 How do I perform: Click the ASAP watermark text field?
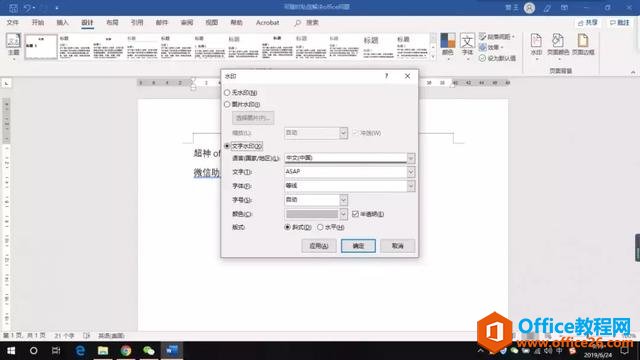345,172
